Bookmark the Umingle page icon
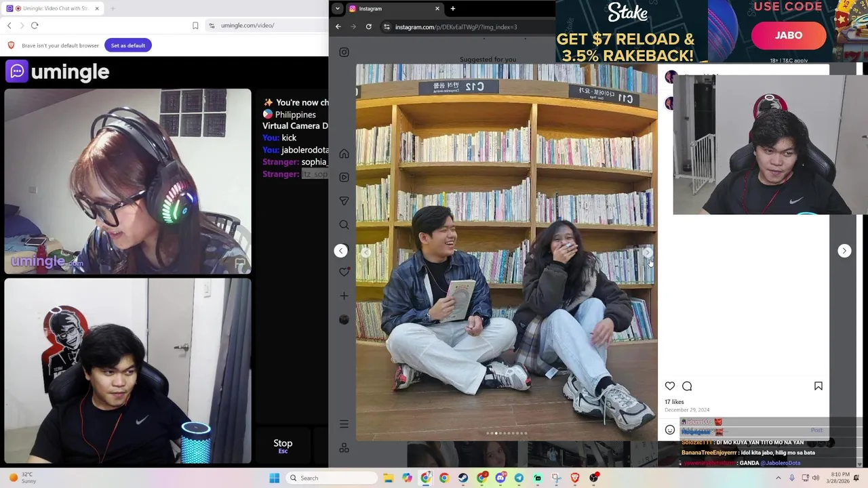Screen dimensions: 868x488 coord(195,25)
